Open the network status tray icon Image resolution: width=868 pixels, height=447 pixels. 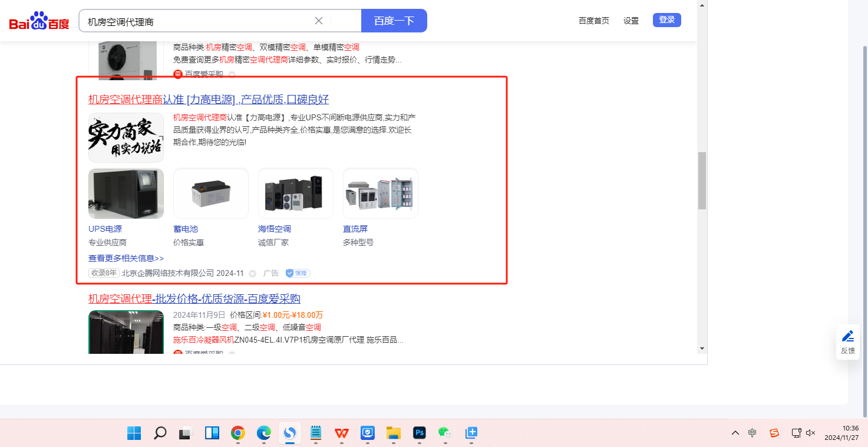796,433
